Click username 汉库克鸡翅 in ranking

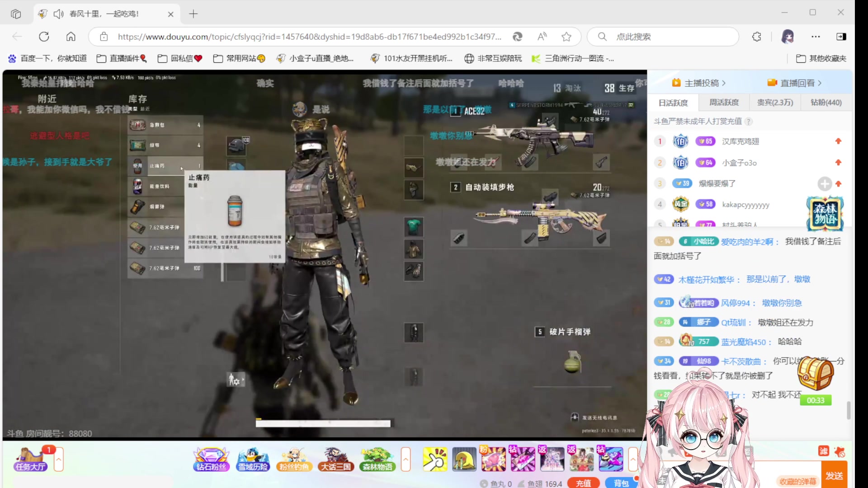coord(741,141)
